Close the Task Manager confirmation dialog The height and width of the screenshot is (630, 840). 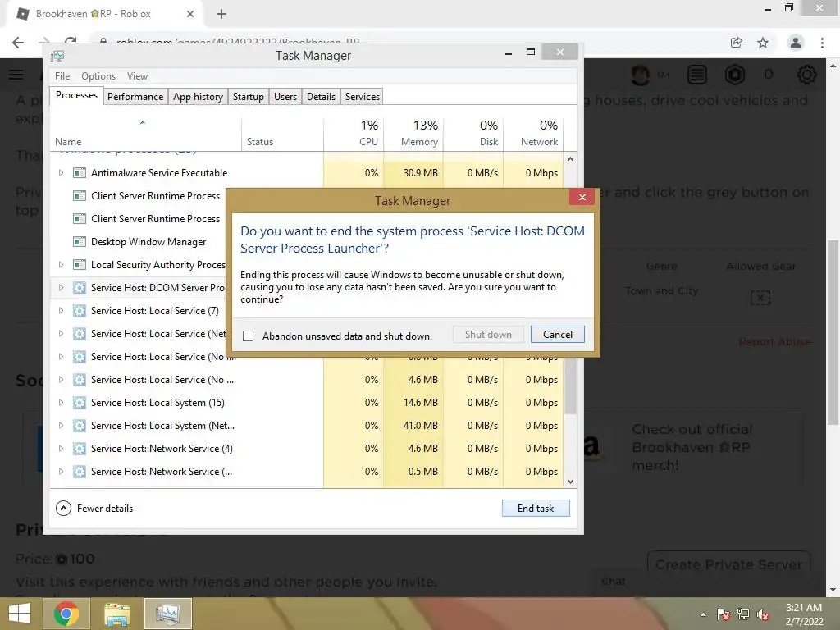582,197
